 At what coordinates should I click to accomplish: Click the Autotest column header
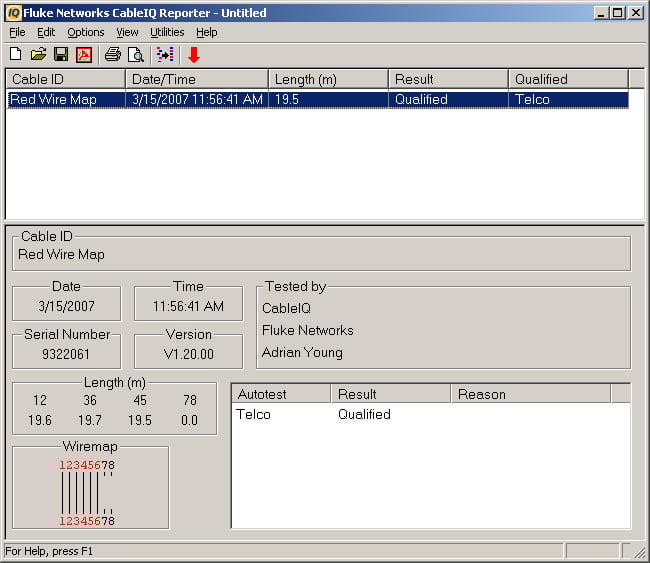(281, 394)
